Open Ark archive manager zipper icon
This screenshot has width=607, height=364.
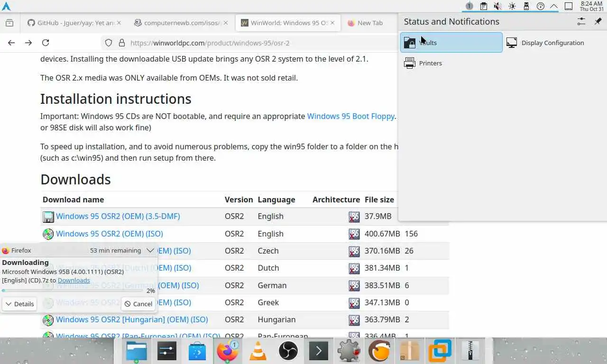pos(470,351)
